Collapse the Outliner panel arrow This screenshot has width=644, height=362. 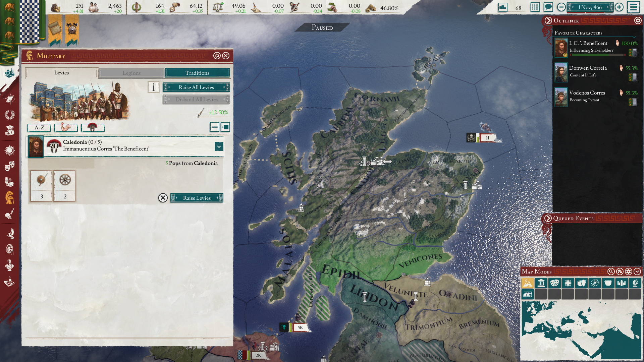click(x=548, y=20)
